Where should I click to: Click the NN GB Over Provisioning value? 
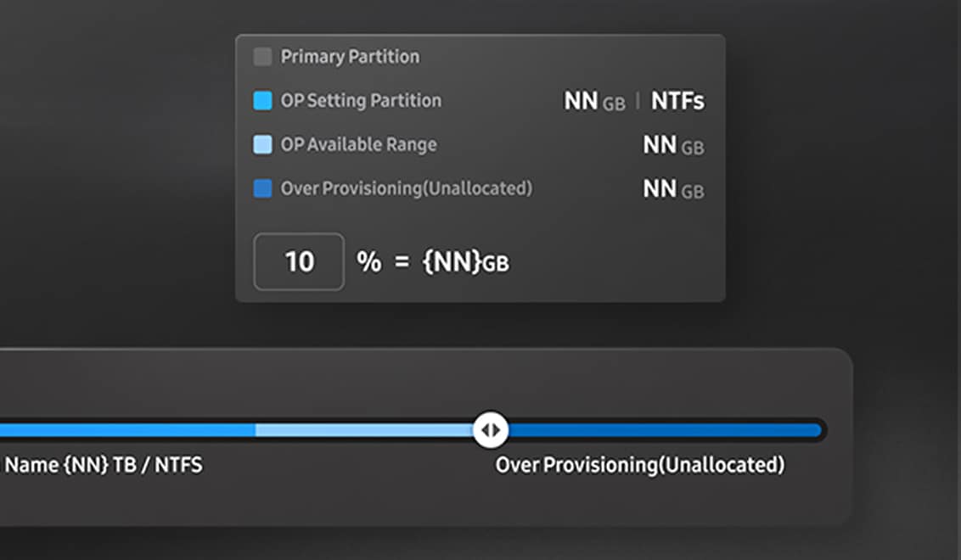tap(673, 188)
